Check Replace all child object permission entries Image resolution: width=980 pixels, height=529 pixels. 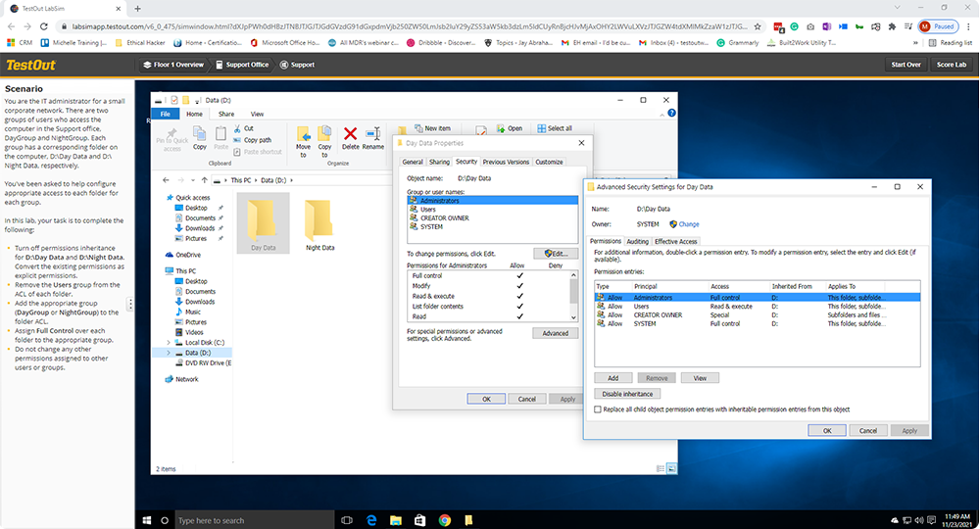coord(598,409)
